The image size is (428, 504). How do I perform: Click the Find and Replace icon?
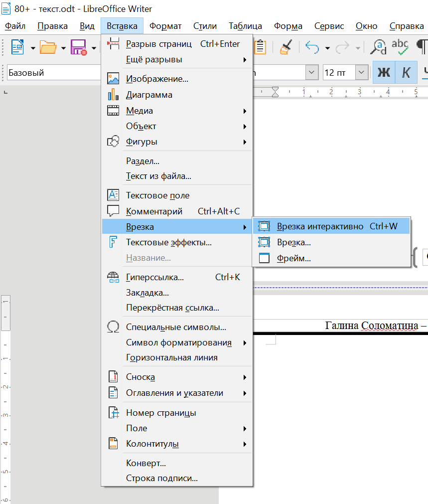[x=378, y=47]
